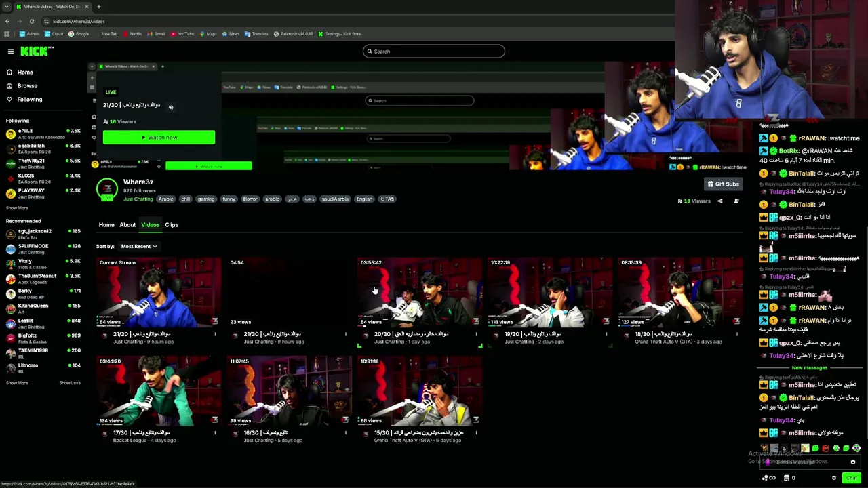Open KitanaQueen recommended channel

coord(42,308)
